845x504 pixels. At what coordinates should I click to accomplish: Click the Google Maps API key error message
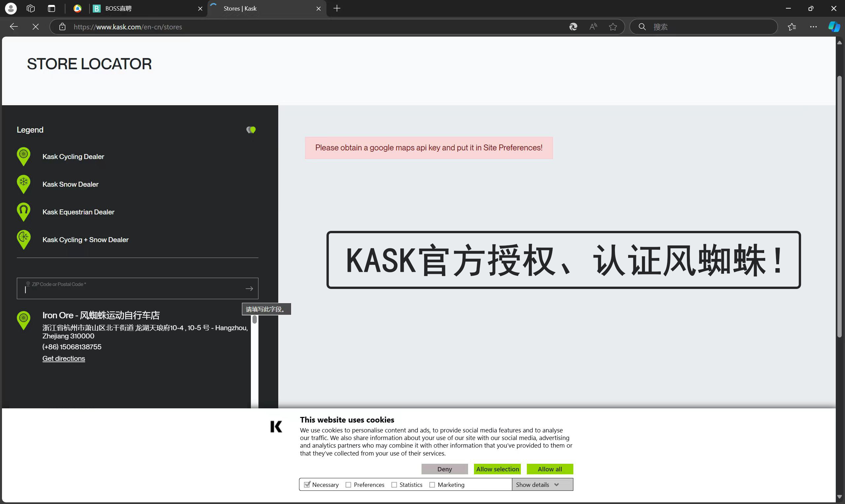point(429,148)
